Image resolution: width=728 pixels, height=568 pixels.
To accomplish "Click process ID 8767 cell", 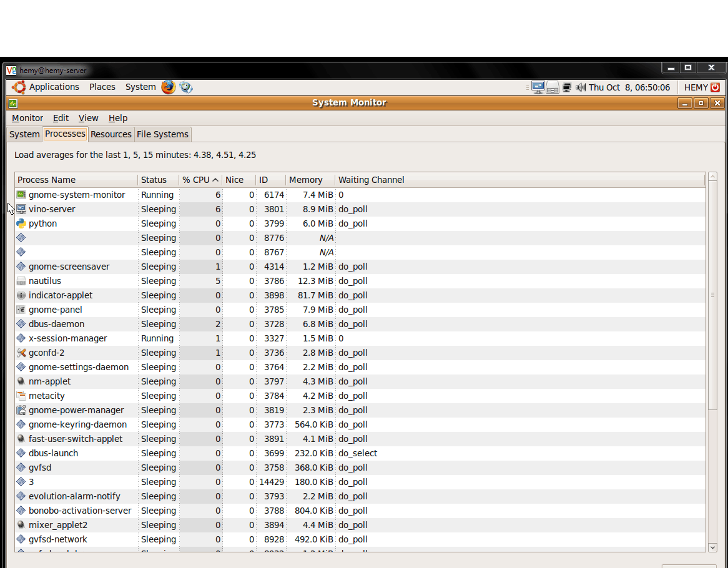I will [x=274, y=252].
